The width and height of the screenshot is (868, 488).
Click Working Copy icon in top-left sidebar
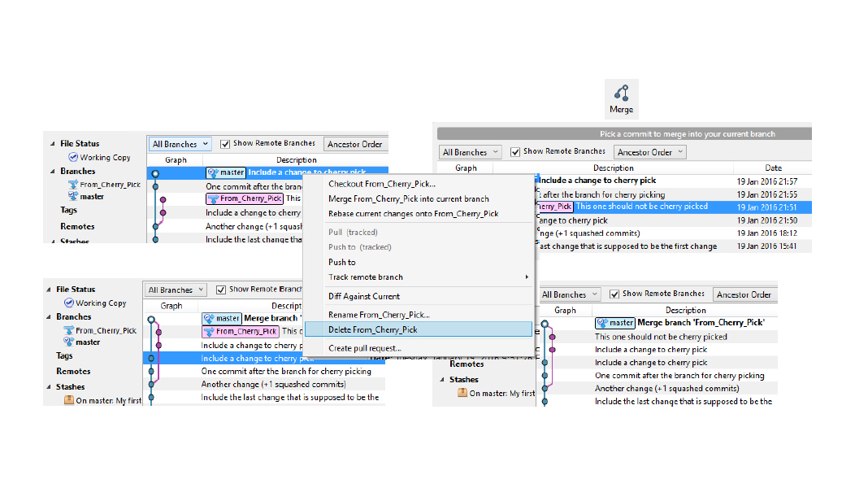(73, 158)
